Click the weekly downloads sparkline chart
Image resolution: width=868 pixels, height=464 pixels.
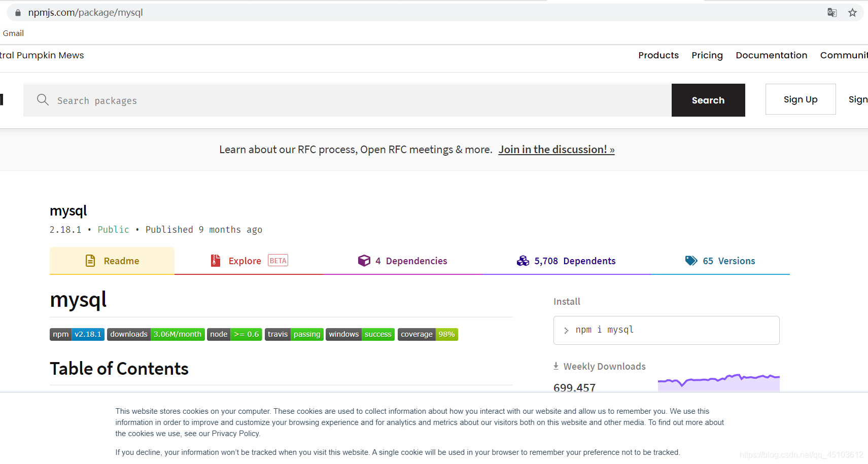pos(718,382)
